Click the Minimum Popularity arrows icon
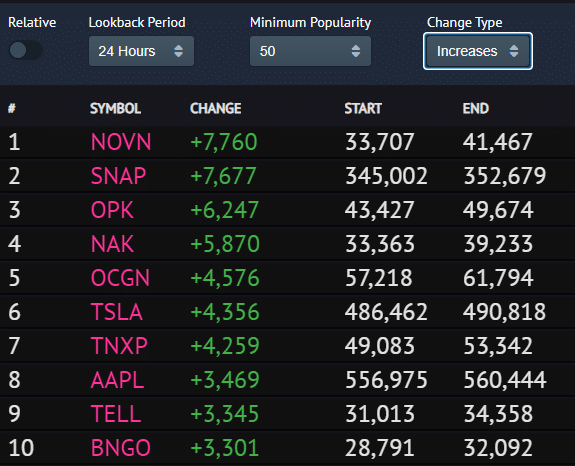 [x=356, y=51]
